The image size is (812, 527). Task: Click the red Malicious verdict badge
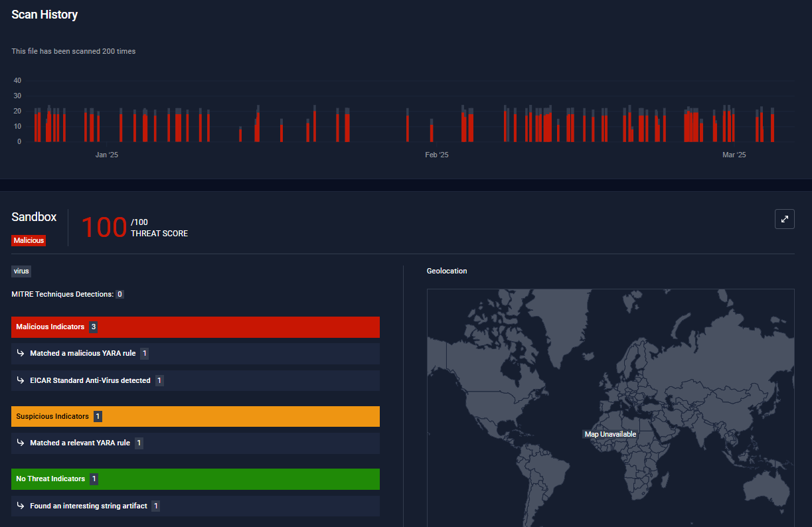point(29,240)
